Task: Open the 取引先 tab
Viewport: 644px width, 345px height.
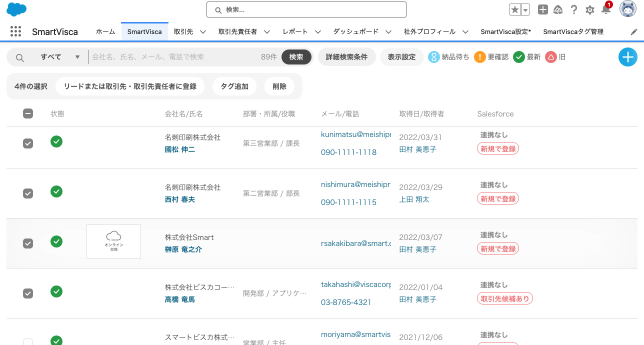Action: tap(183, 31)
